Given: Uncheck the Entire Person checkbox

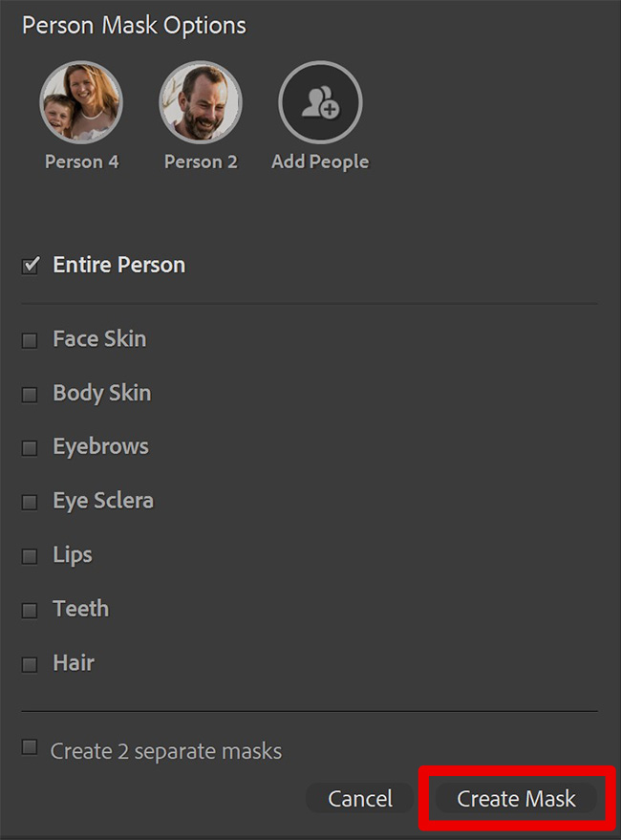Looking at the screenshot, I should tap(30, 265).
